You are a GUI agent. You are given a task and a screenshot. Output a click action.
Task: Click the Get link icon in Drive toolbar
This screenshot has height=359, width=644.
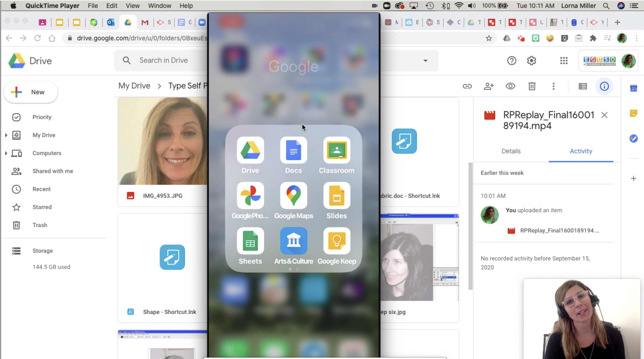pyautogui.click(x=467, y=86)
